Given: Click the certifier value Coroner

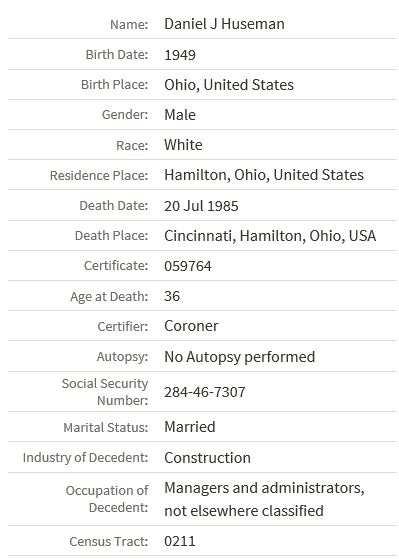Looking at the screenshot, I should click(191, 326).
